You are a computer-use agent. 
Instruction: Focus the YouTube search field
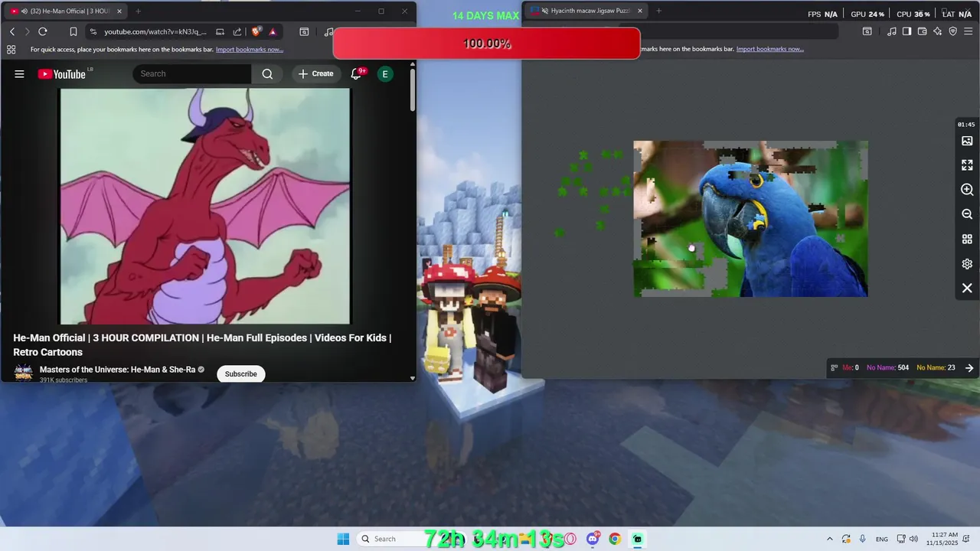tap(192, 74)
